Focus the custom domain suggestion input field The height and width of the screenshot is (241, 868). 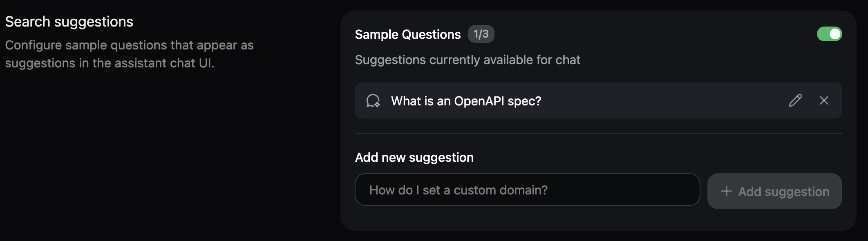click(527, 190)
